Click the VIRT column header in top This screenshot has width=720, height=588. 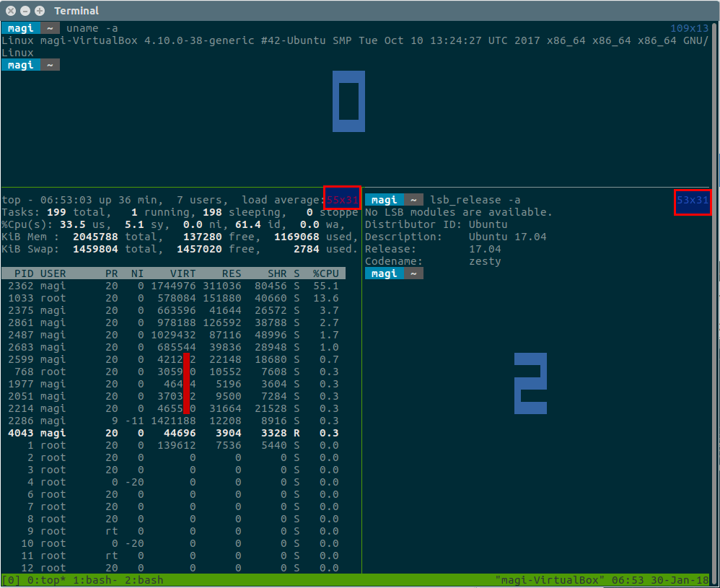[183, 273]
